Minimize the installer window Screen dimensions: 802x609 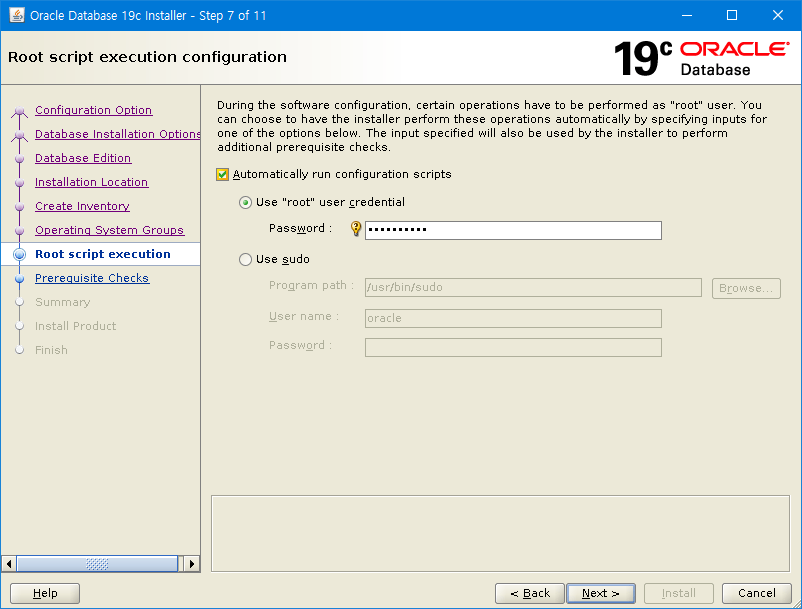click(x=686, y=16)
